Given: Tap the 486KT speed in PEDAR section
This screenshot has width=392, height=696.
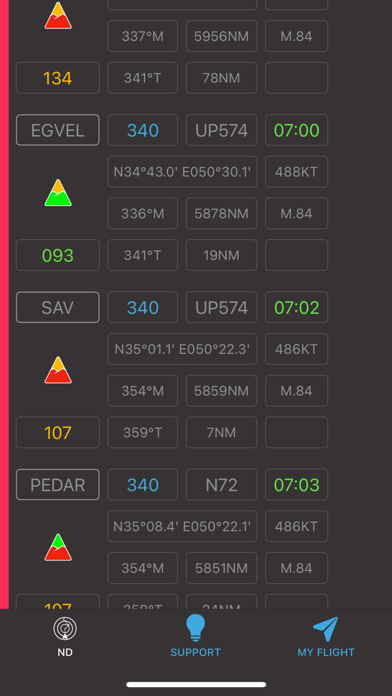Looking at the screenshot, I should (297, 526).
